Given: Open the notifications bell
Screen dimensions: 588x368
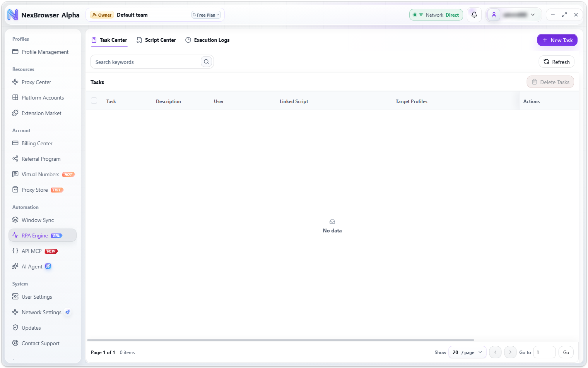Looking at the screenshot, I should 474,15.
